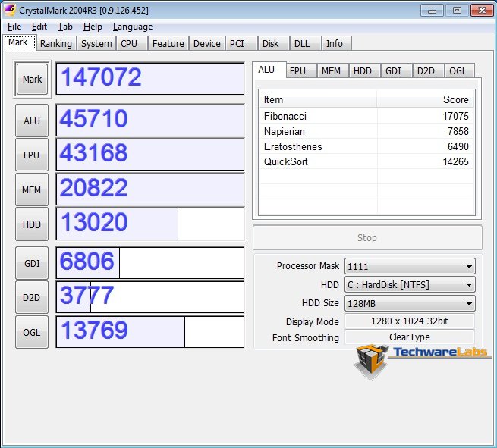Switch to the Disk tab
Viewport: 497px width, 448px height.
pyautogui.click(x=273, y=43)
